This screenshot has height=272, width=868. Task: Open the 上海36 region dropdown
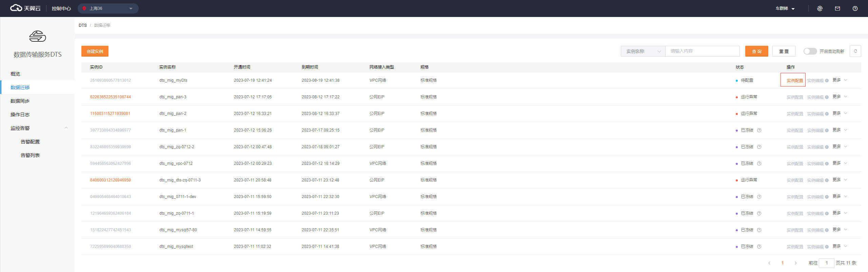pos(108,8)
